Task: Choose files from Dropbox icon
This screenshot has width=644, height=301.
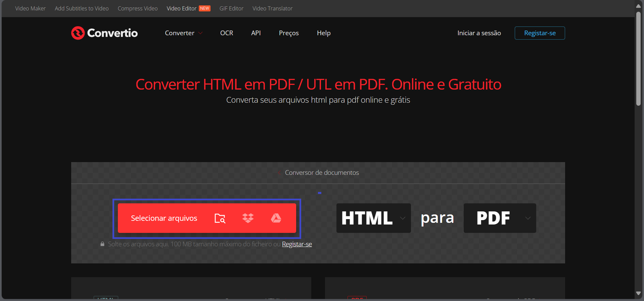Action: tap(248, 218)
